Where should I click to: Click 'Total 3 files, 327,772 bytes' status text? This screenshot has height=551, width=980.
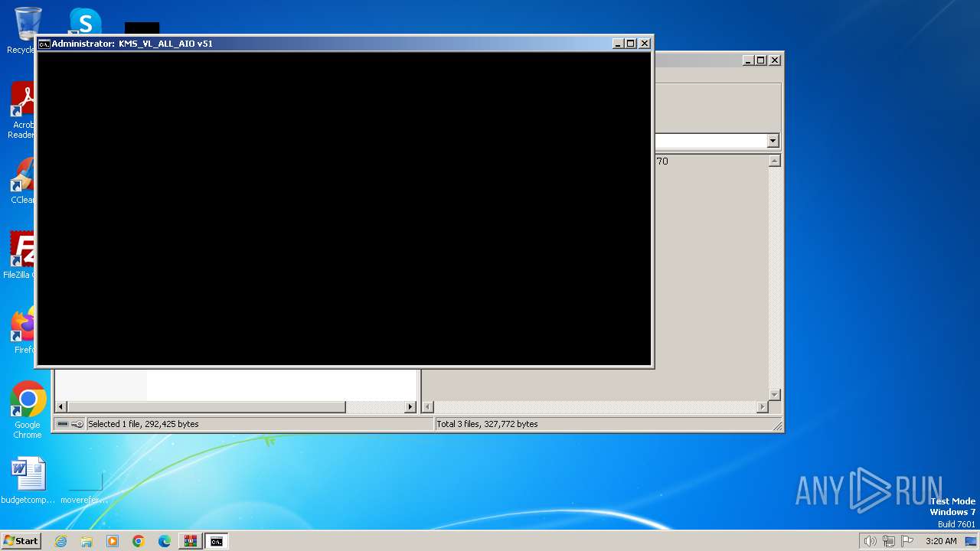click(x=487, y=424)
